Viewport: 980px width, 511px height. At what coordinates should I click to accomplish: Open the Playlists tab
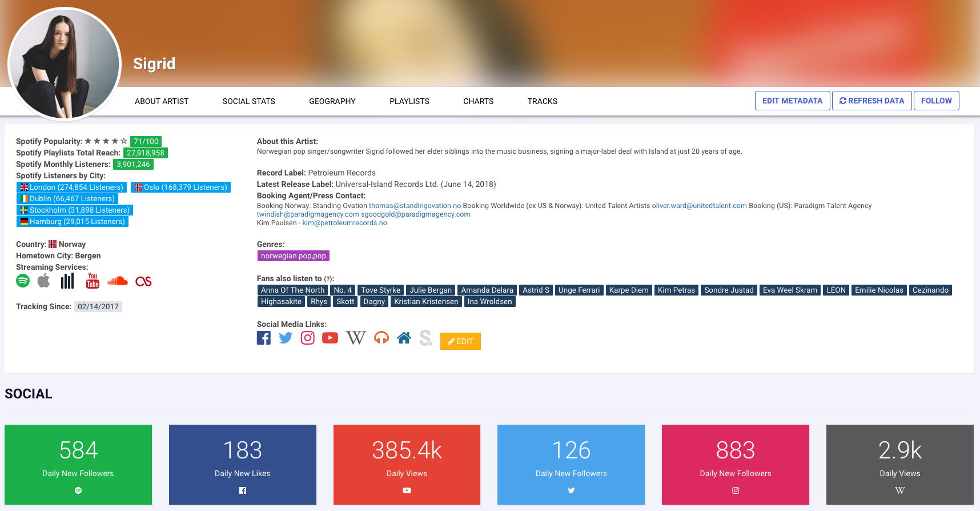(409, 101)
